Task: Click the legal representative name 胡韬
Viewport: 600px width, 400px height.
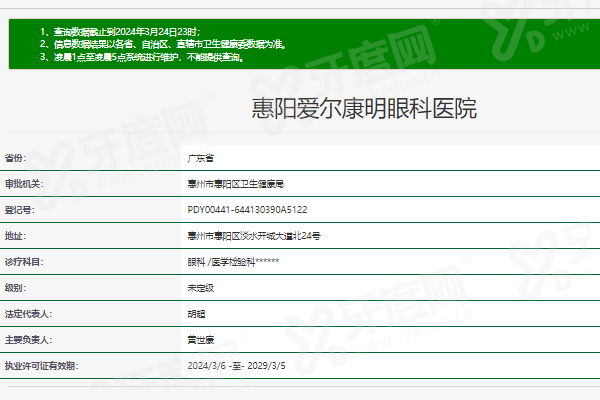Action: (196, 314)
